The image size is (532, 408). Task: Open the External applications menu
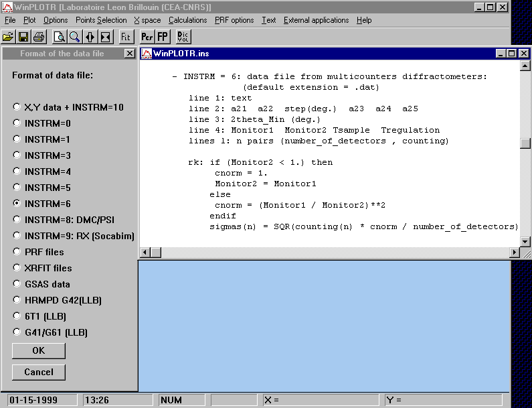pyautogui.click(x=316, y=20)
